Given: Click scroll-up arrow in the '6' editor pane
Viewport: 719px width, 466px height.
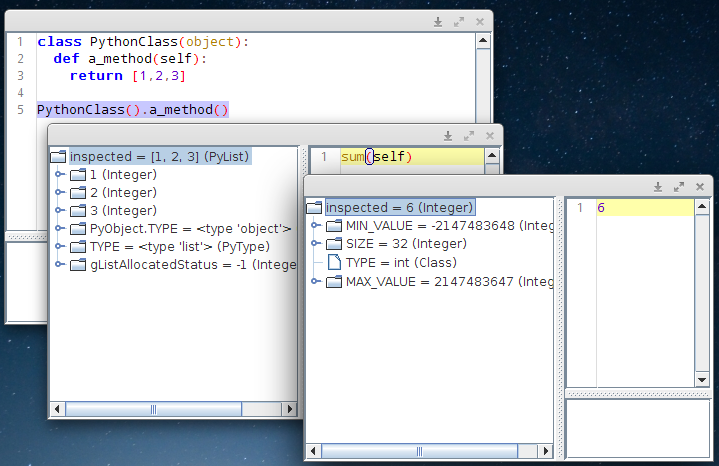Looking at the screenshot, I should [702, 206].
